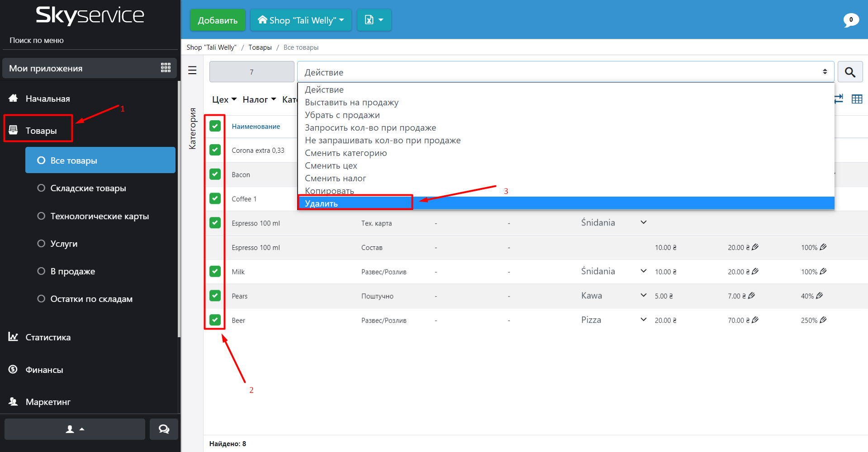The width and height of the screenshot is (868, 452).
Task: Click the table columns view icon
Action: pos(857,99)
